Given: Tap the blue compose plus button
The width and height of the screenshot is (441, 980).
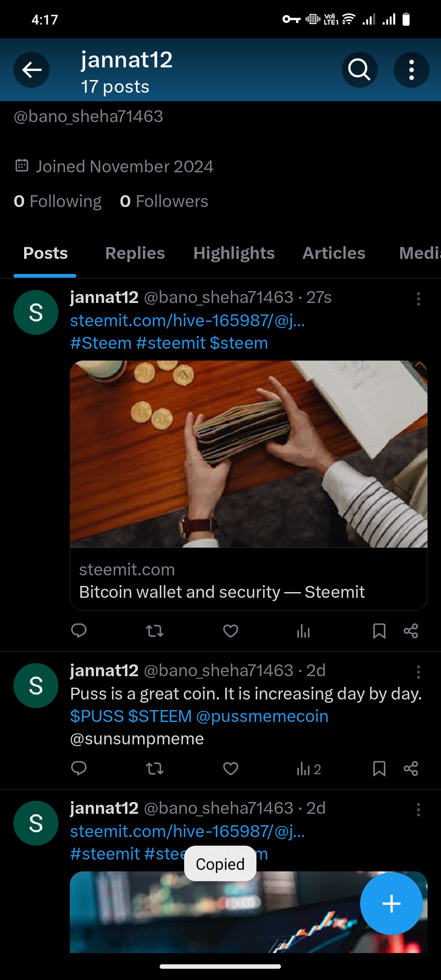Looking at the screenshot, I should (x=391, y=903).
